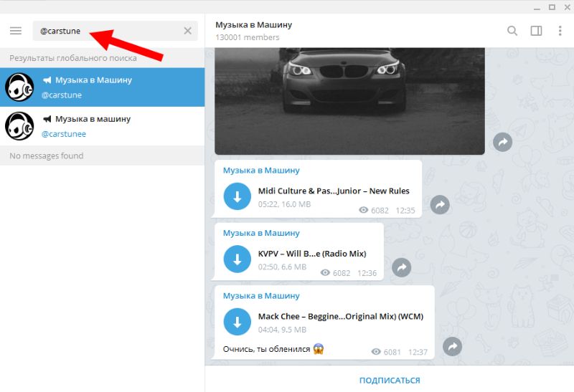Click sender name above Mack Chee track

[261, 296]
